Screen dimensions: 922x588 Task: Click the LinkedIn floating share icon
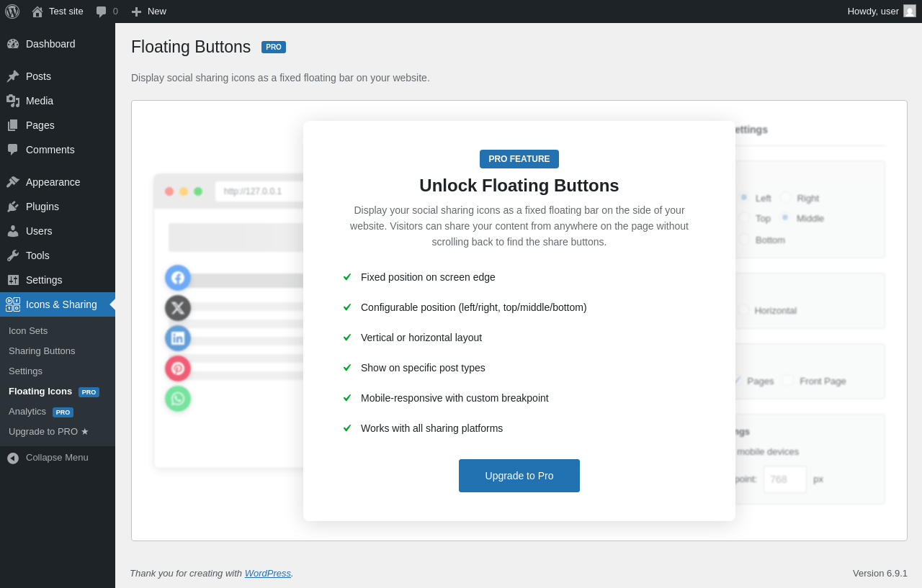tap(178, 338)
